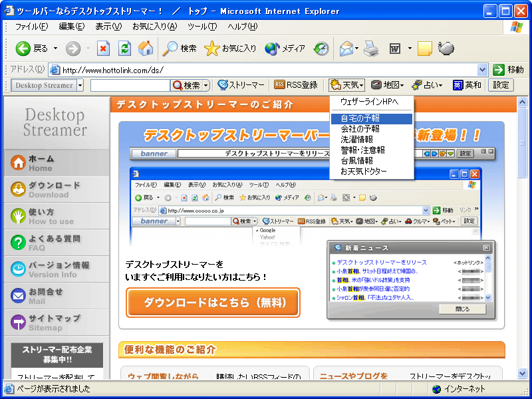The image size is (532, 399).
Task: Open the ホーム Home sidebar link
Action: point(57,163)
